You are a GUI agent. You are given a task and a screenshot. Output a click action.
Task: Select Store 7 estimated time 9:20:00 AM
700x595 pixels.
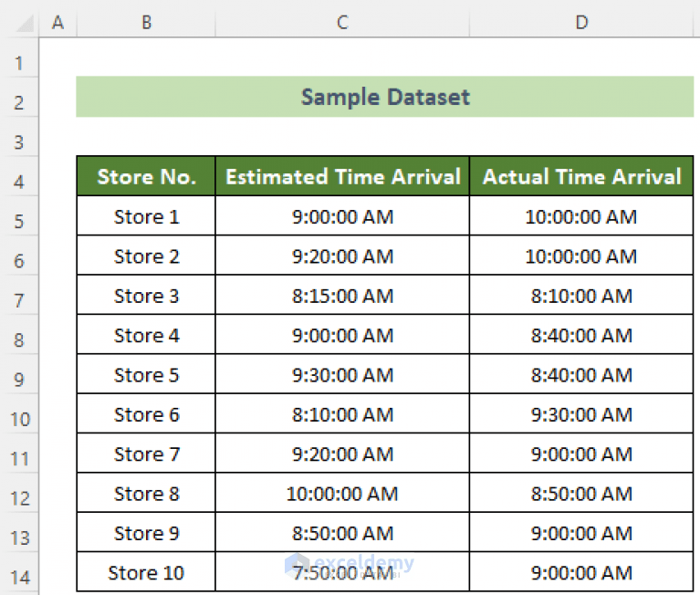(x=342, y=454)
